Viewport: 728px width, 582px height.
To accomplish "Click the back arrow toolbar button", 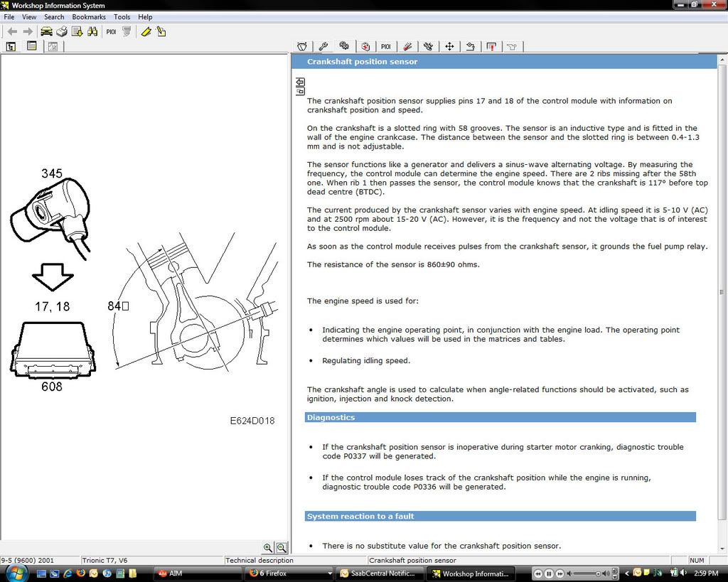I will pos(12,31).
